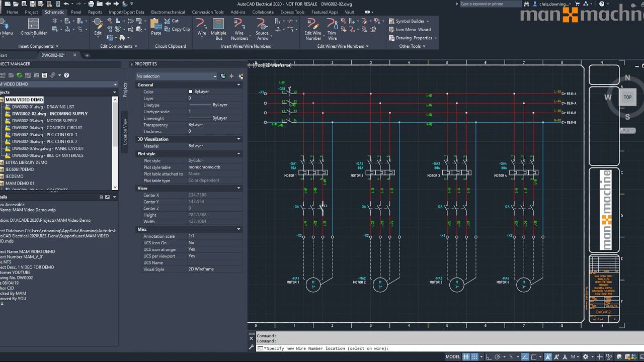The image size is (644, 362).
Task: Open the Reports ribbon tab
Action: point(95,12)
